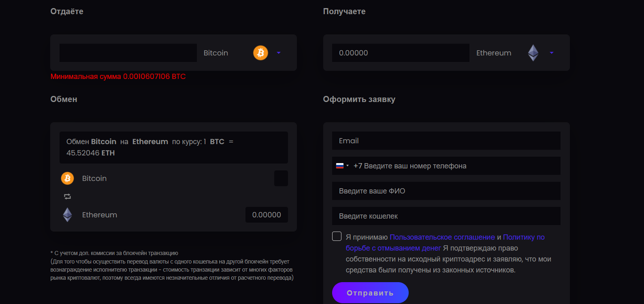The width and height of the screenshot is (644, 304).
Task: Open the Ethereum currency dropdown arrow
Action: point(552,53)
